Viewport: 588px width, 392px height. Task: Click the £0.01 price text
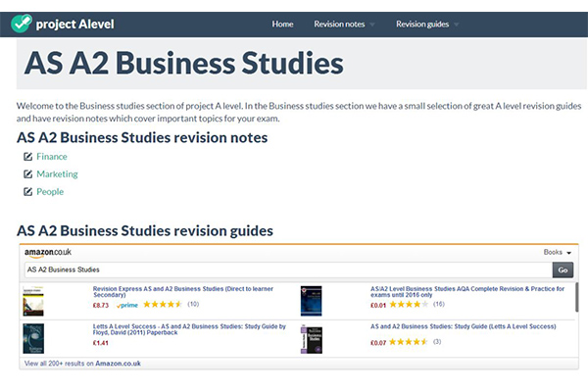[378, 306]
